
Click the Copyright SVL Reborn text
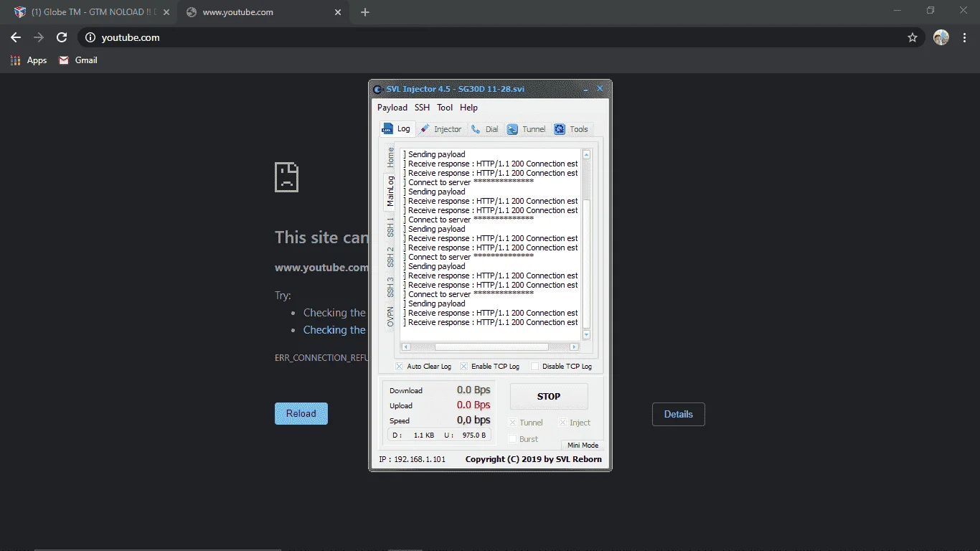click(x=534, y=459)
